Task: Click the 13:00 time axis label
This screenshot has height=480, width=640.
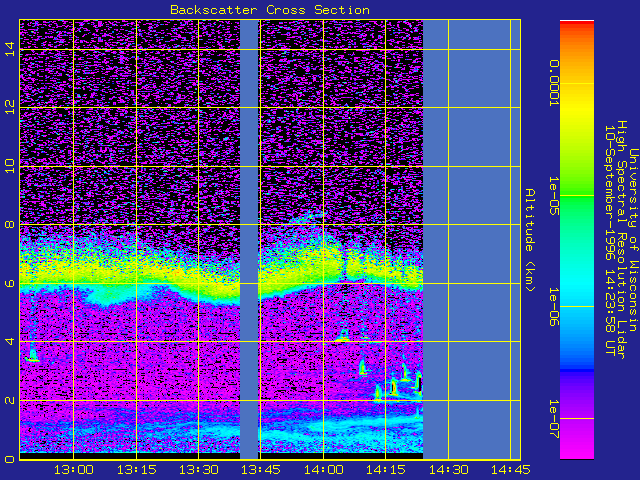Action: click(73, 470)
